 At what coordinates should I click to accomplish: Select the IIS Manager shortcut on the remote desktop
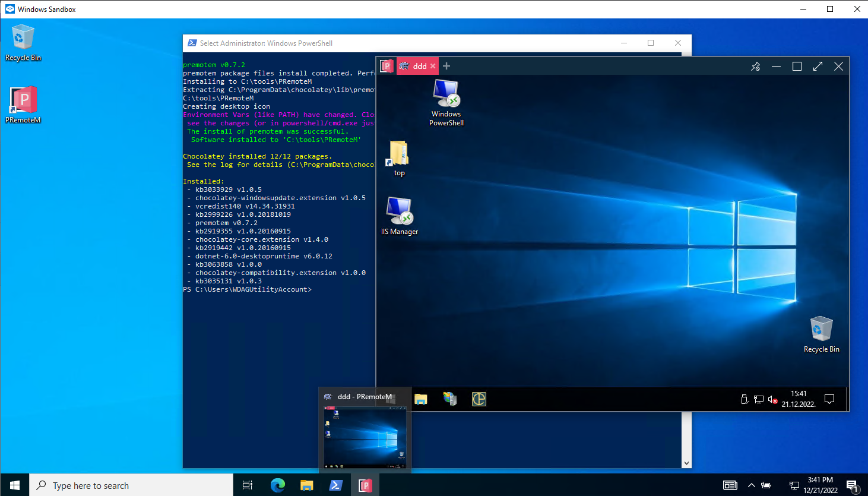pos(400,216)
